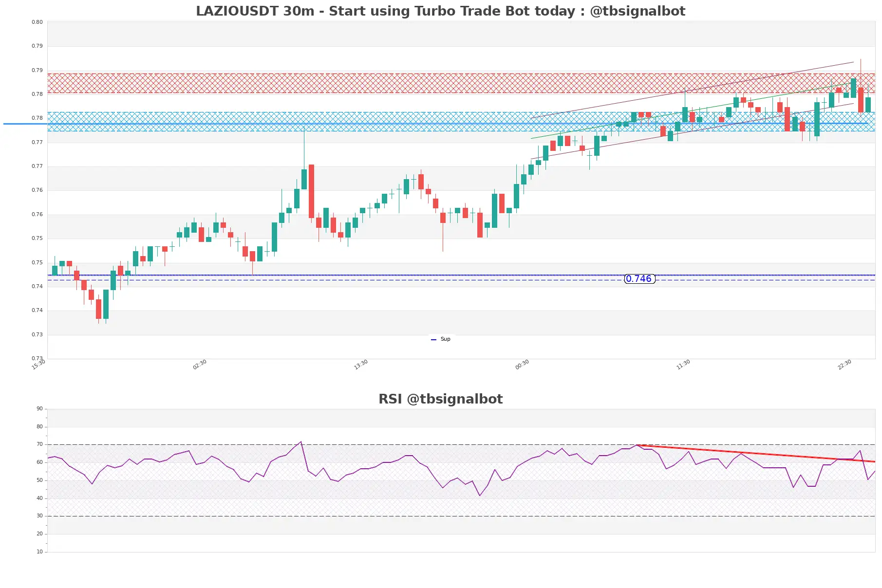
Task: Click the 0.746 support price label
Action: (639, 279)
